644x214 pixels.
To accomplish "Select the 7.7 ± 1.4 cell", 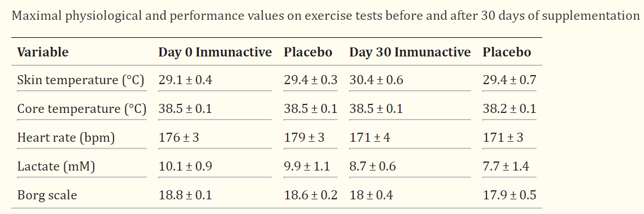I will tap(506, 167).
